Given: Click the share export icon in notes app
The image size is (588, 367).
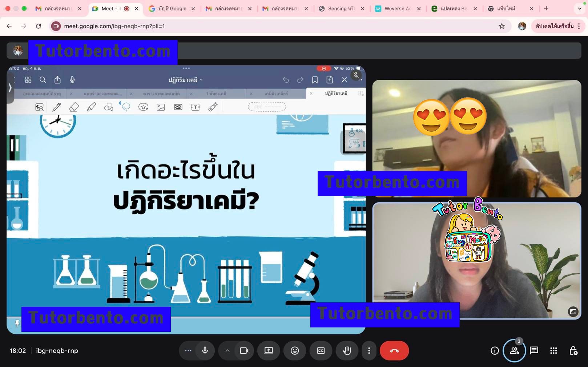Looking at the screenshot, I should [x=57, y=80].
